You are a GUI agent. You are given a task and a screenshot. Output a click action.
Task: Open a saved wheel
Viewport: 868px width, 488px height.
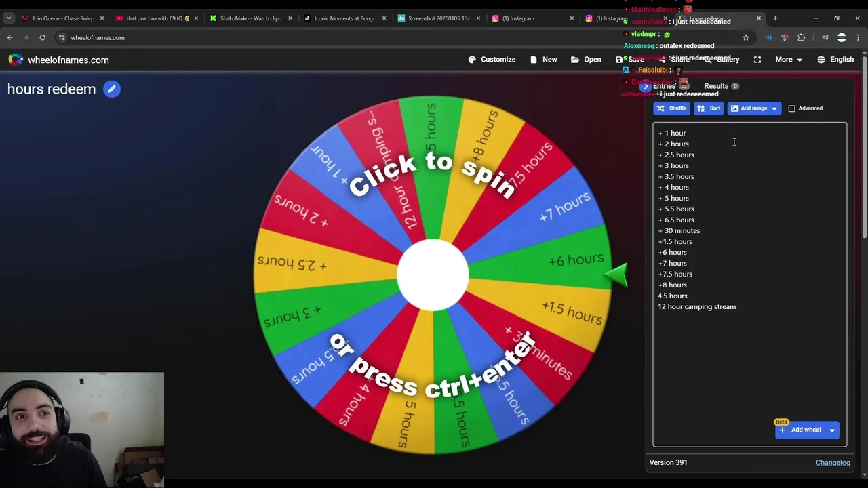coord(586,60)
